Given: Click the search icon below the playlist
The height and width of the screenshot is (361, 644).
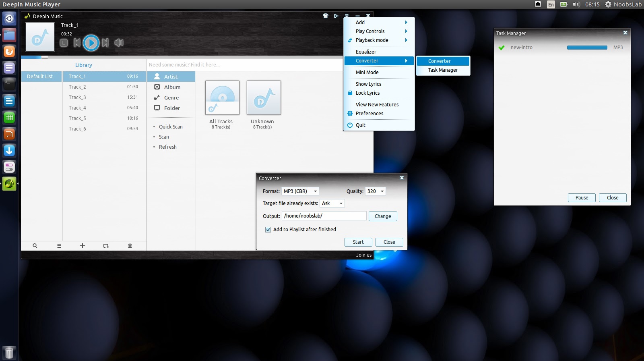Looking at the screenshot, I should point(35,246).
